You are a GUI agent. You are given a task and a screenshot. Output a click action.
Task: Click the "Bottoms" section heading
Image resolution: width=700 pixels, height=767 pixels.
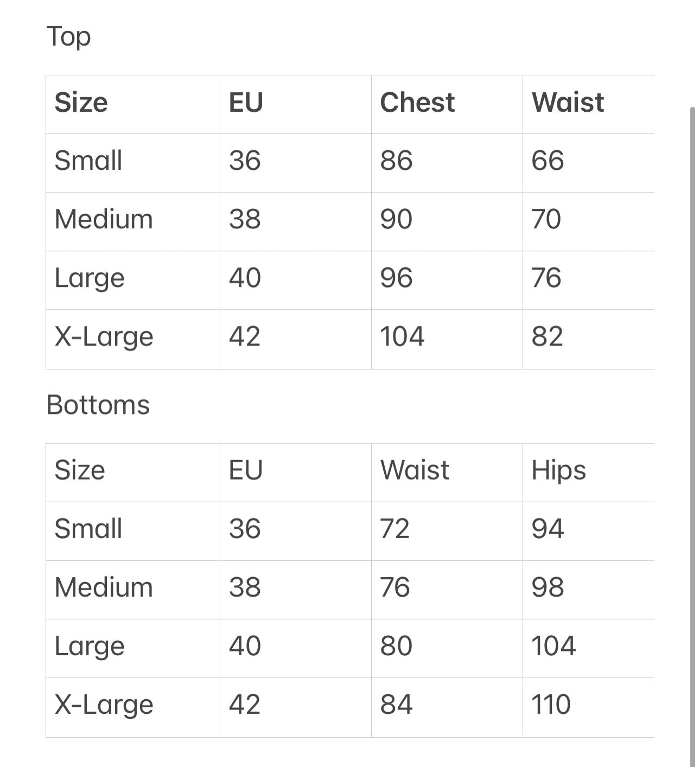click(98, 405)
